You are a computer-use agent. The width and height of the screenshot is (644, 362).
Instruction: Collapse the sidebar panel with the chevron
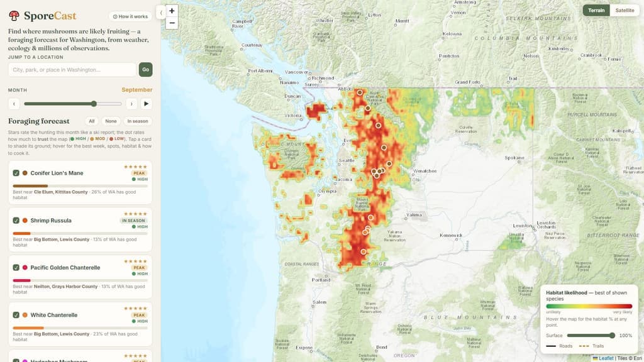(161, 13)
